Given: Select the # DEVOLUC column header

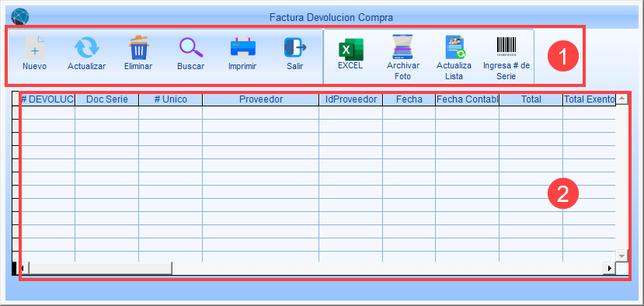Looking at the screenshot, I should coord(47,99).
